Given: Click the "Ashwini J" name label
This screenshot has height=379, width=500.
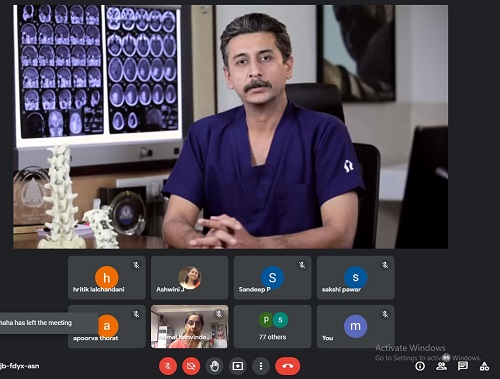Looking at the screenshot, I should point(170,289).
